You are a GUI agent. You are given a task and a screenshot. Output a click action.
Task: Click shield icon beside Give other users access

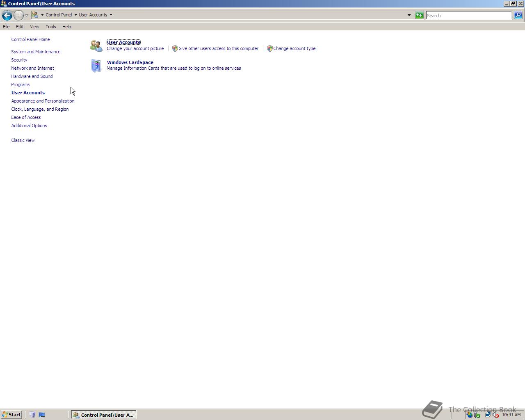(175, 48)
